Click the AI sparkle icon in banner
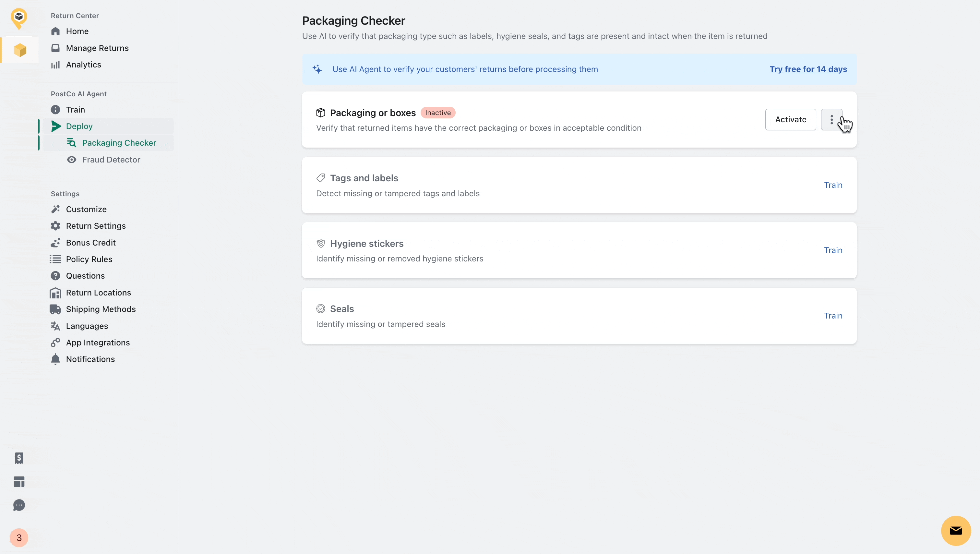The image size is (980, 554). [317, 69]
